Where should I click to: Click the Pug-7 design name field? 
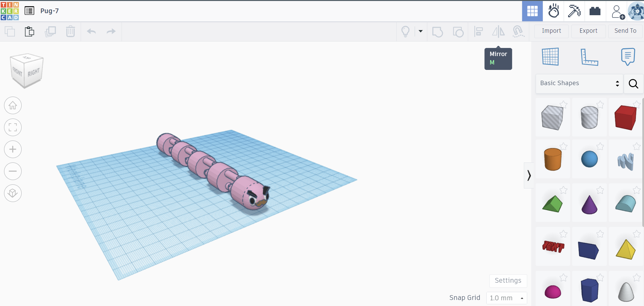tap(50, 11)
